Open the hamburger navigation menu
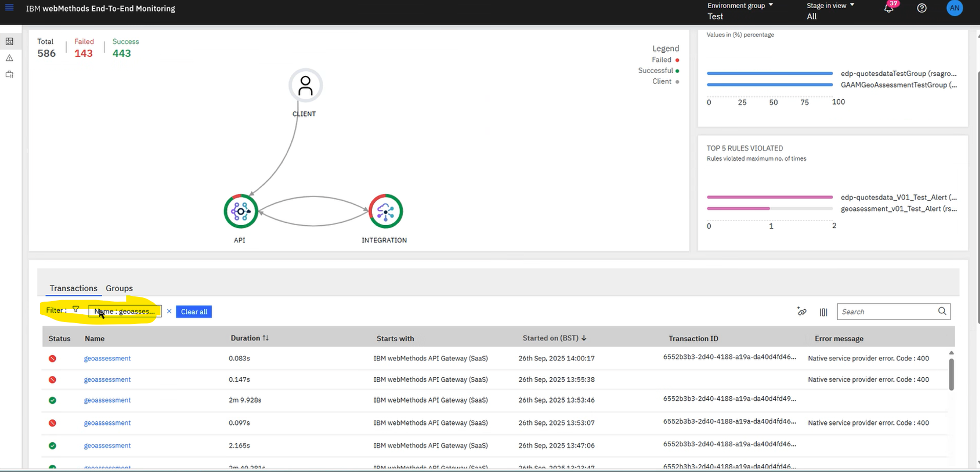980x472 pixels. coord(9,8)
